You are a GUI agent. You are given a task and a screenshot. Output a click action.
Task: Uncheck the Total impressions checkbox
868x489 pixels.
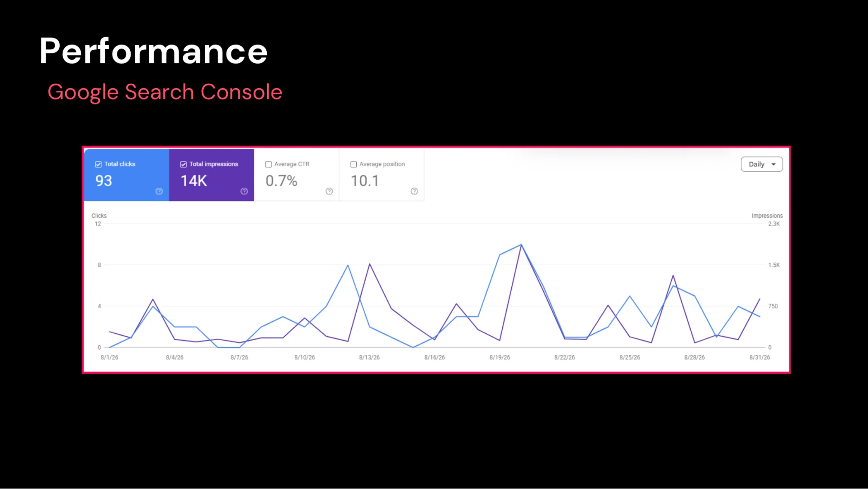click(x=183, y=164)
